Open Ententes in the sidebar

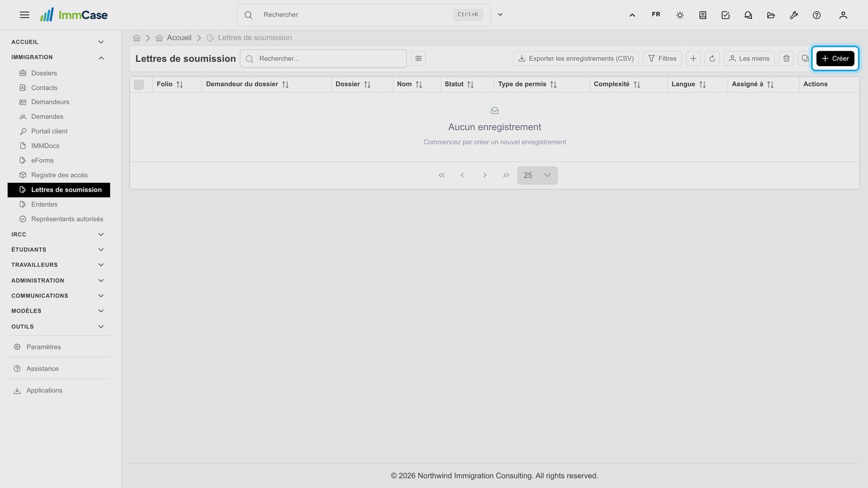click(x=59, y=204)
